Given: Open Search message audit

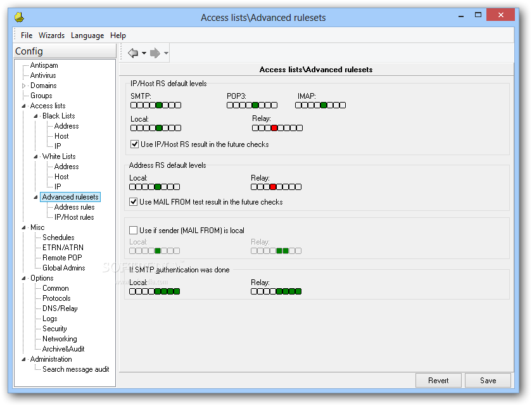Looking at the screenshot, I should pyautogui.click(x=75, y=369).
